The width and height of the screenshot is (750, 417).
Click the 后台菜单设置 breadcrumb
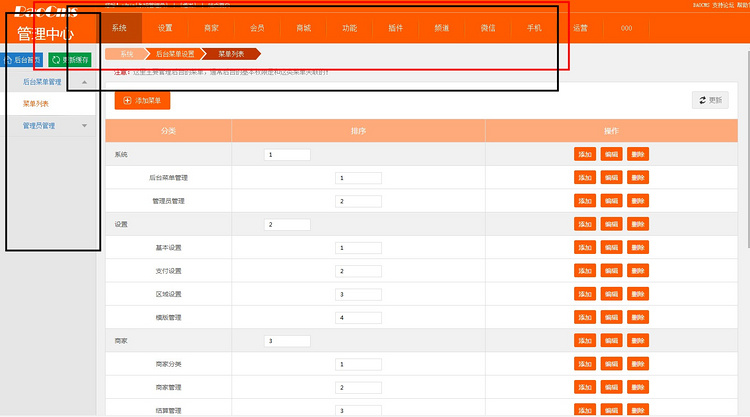(176, 54)
